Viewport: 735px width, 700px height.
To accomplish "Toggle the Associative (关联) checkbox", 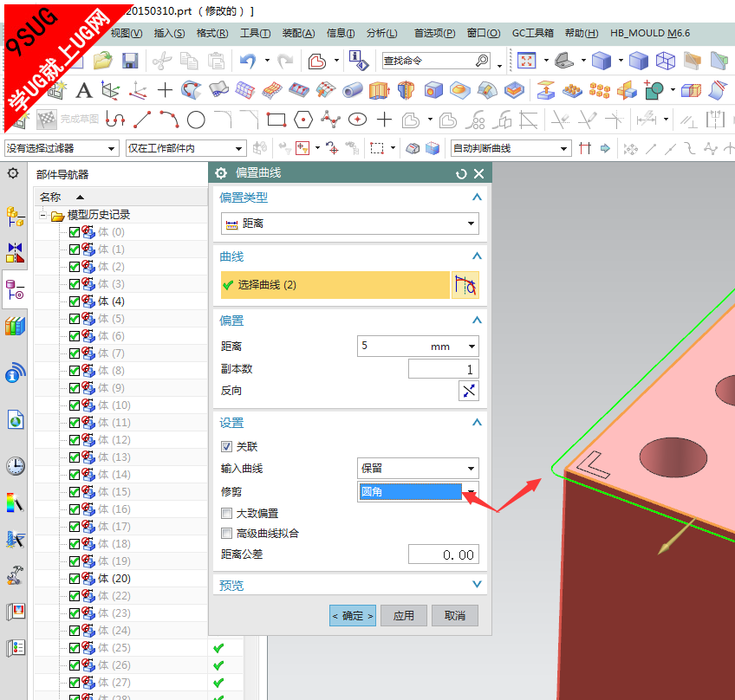I will (x=226, y=446).
